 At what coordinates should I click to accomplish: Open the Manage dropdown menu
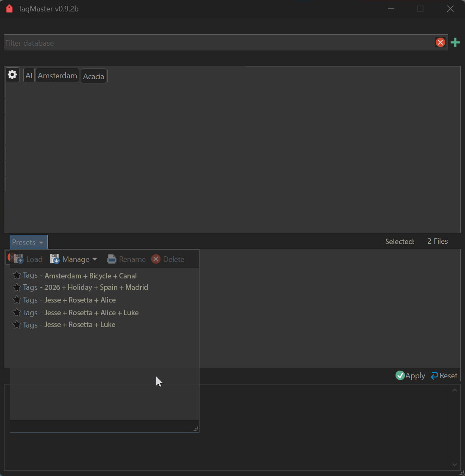coord(74,259)
